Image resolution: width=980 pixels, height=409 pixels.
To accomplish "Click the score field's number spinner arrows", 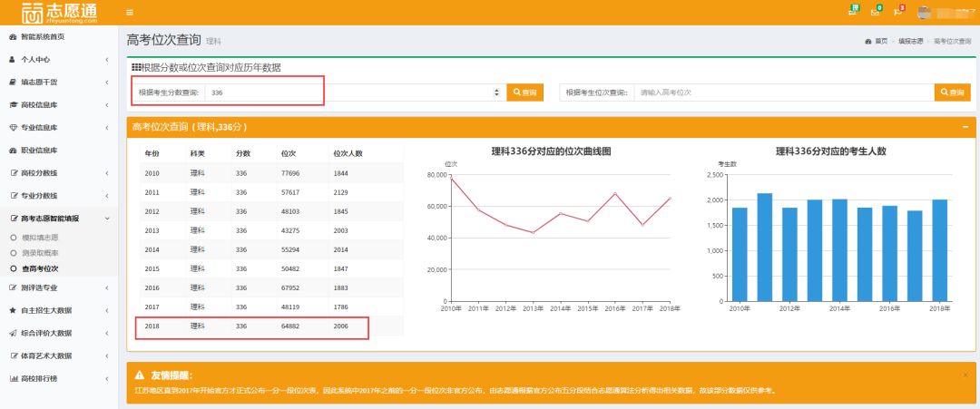I will coord(496,93).
